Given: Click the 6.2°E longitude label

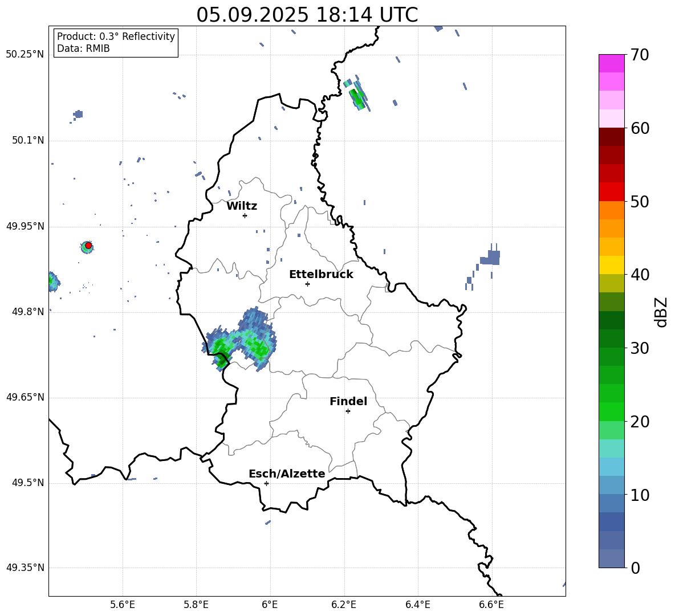Looking at the screenshot, I should click(344, 605).
